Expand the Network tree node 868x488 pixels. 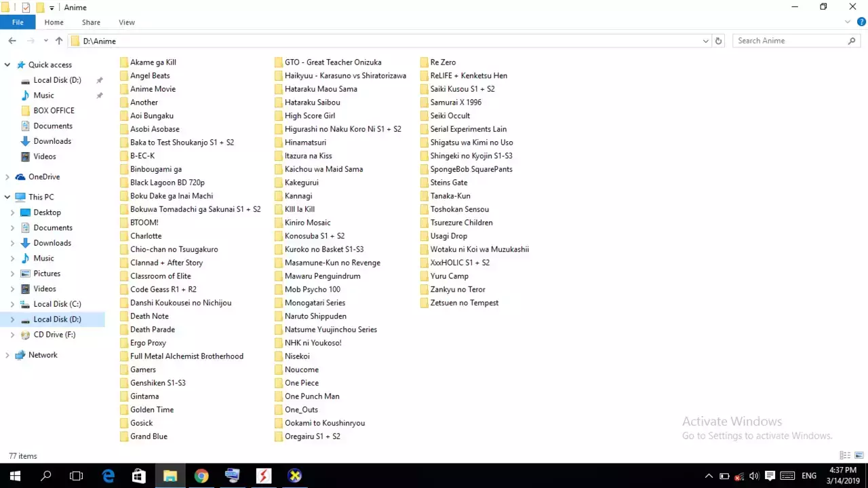coord(7,355)
